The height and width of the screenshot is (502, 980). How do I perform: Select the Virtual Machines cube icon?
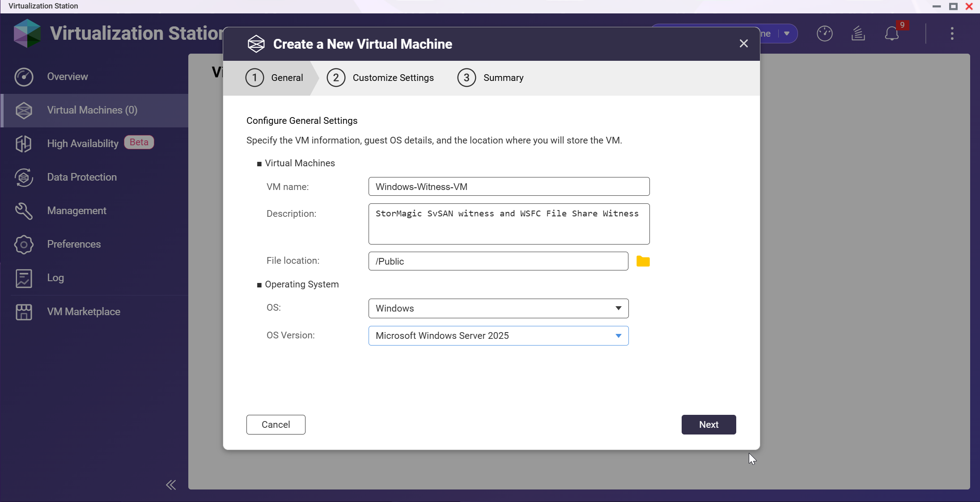coord(24,110)
